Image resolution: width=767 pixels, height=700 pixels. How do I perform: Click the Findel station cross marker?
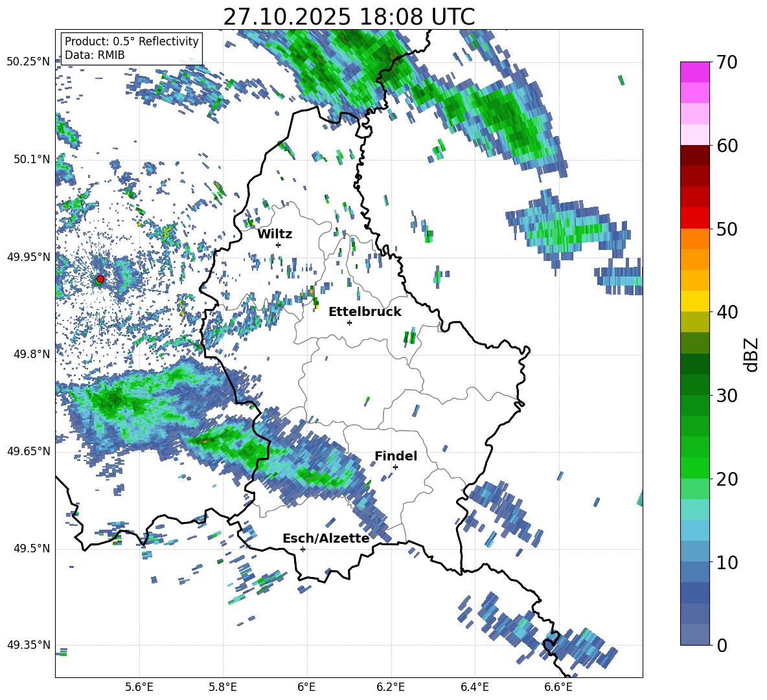(395, 468)
